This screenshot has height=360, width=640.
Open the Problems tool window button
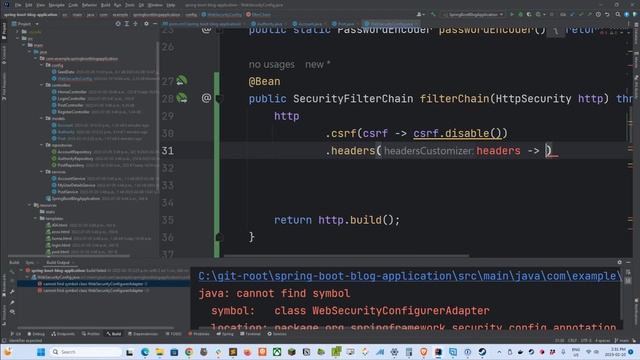tap(198, 334)
